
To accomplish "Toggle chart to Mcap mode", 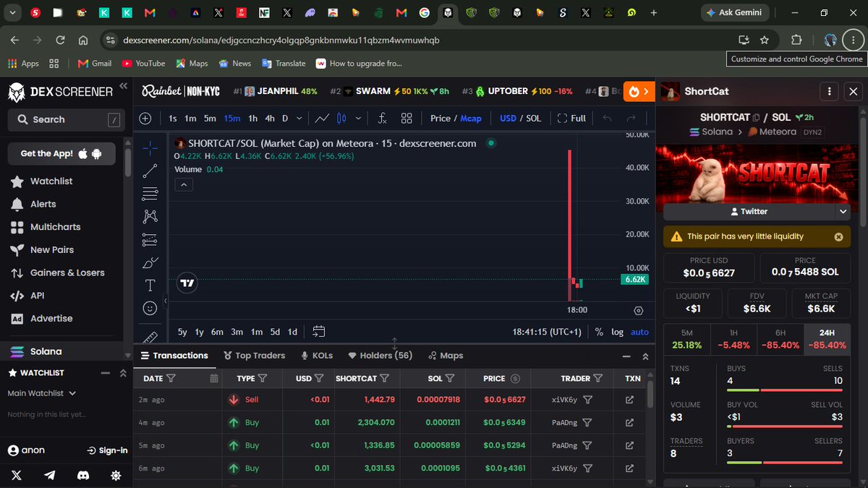I will pyautogui.click(x=471, y=118).
